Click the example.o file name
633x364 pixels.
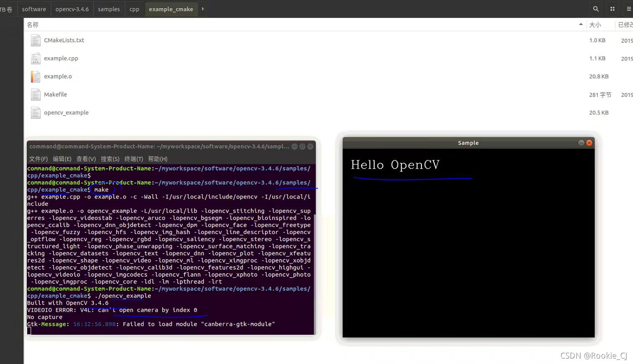tap(58, 76)
